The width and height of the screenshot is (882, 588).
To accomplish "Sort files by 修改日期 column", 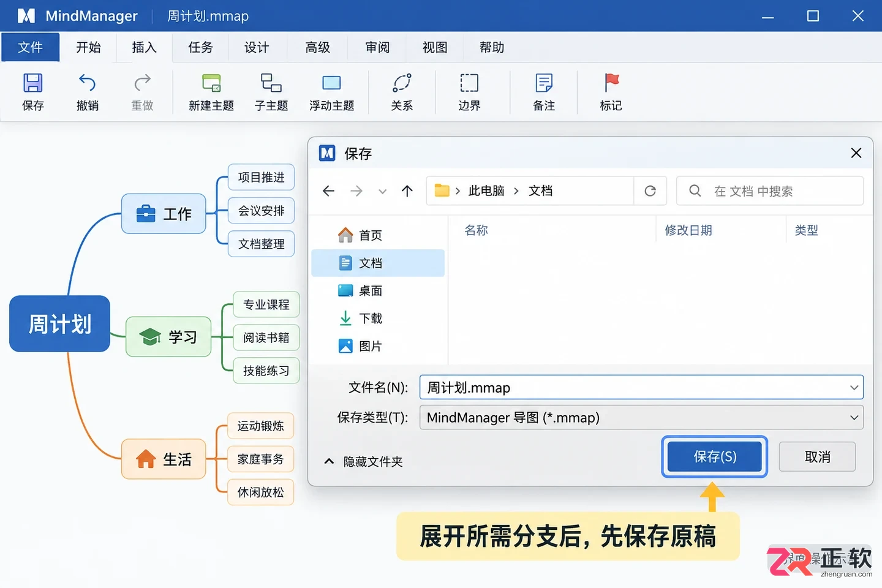I will click(x=688, y=230).
